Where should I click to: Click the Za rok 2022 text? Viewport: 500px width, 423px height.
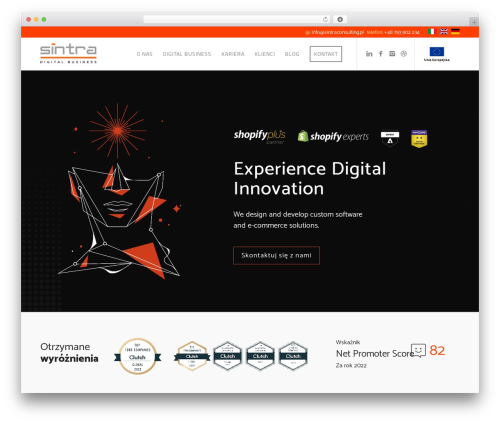[351, 366]
